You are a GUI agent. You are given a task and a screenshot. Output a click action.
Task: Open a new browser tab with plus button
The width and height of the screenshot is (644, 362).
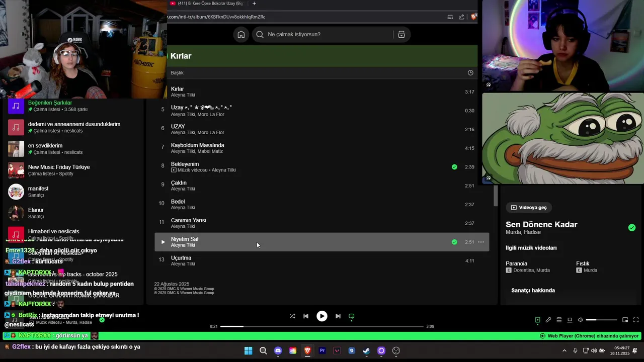click(x=254, y=4)
